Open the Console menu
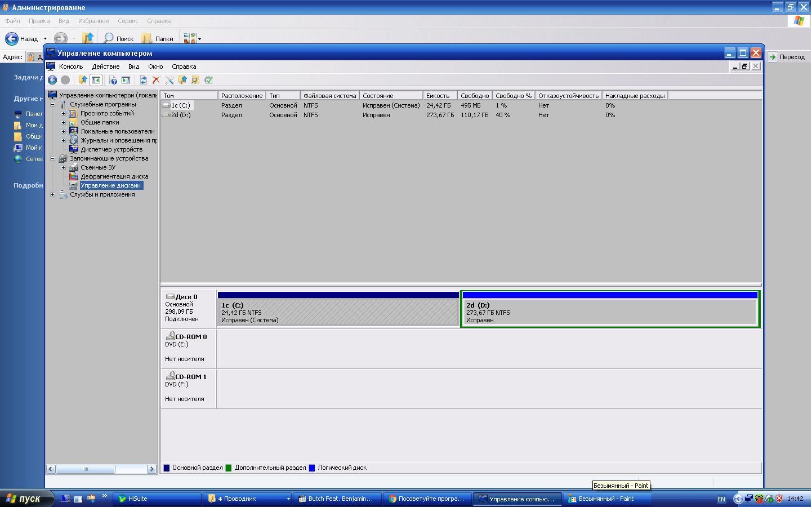Screen dimensions: 812x507 click(x=71, y=66)
